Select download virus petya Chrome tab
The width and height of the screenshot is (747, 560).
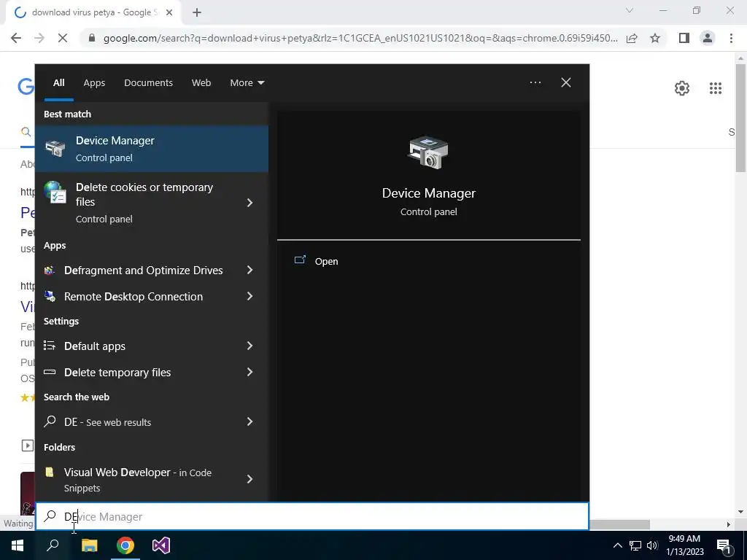pos(93,13)
